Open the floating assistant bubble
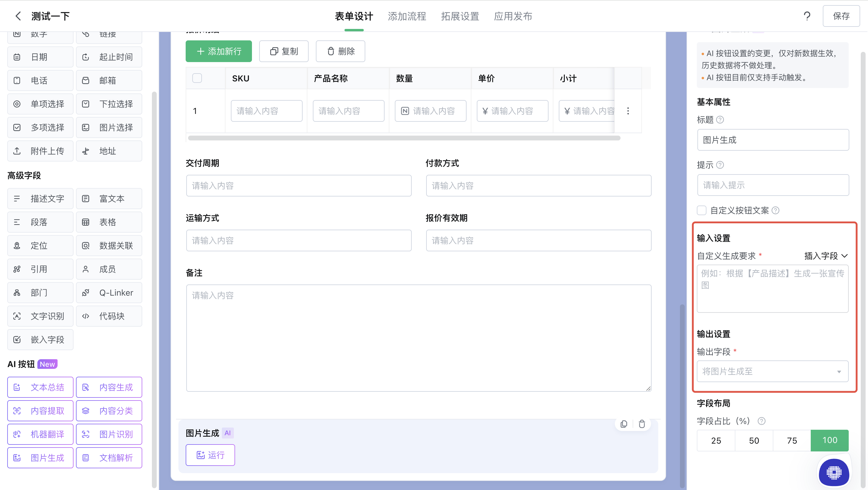Screen dimensions: 868x490 [834, 473]
